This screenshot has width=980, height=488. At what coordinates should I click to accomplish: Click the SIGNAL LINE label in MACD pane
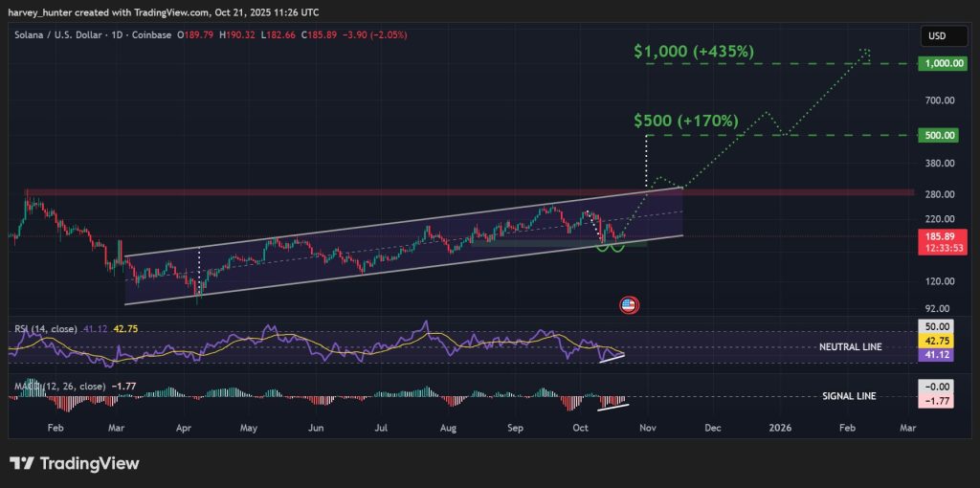849,396
